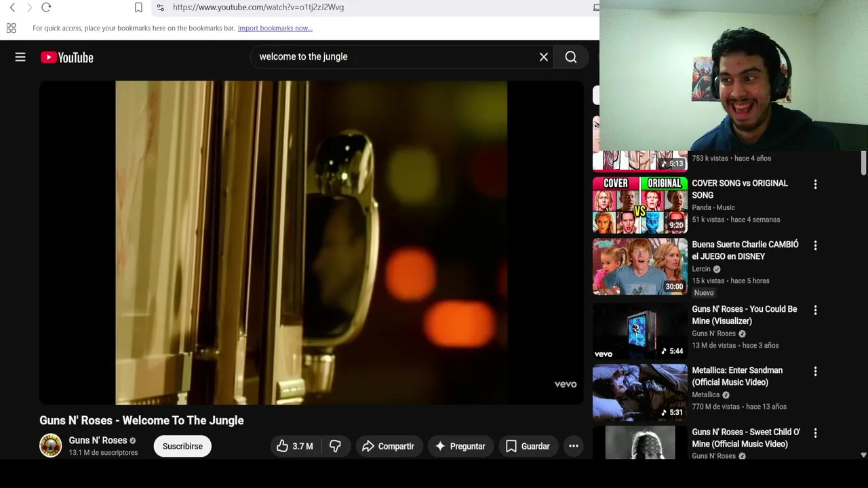Open You Could Be Mine Visualizer thumbnail

[640, 331]
